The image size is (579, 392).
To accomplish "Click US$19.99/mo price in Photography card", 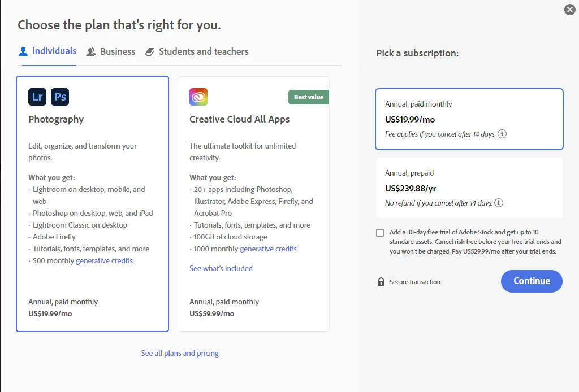I will [x=50, y=314].
